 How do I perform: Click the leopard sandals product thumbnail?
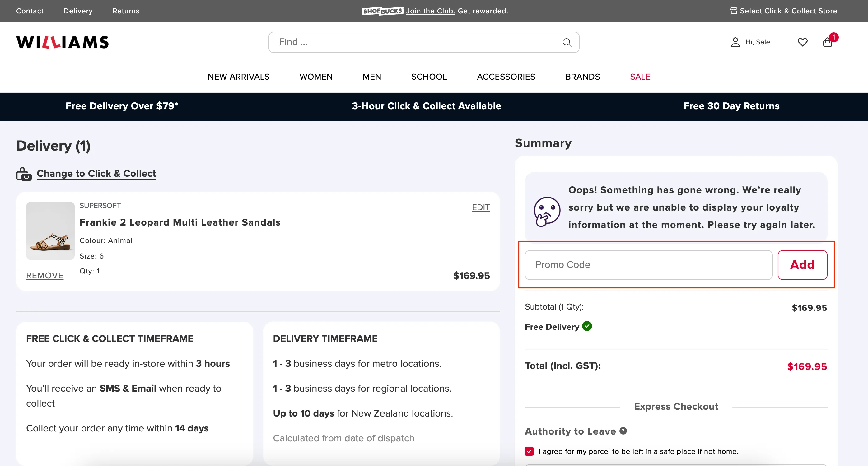point(50,231)
